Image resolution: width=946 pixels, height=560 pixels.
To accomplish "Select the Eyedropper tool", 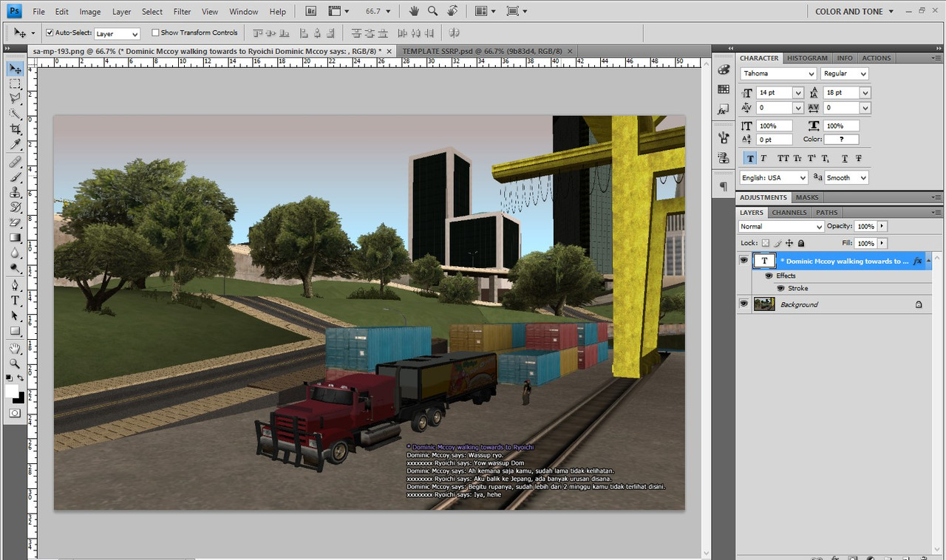I will 15,145.
